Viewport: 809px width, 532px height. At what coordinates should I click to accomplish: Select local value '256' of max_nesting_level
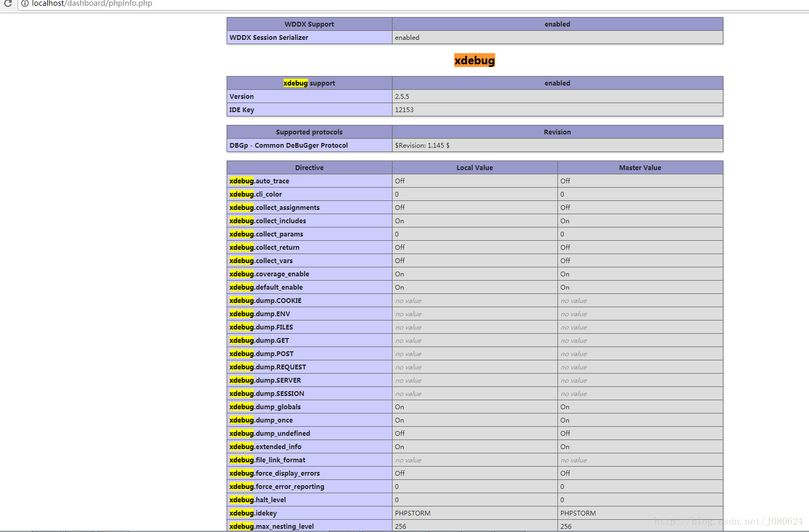pyautogui.click(x=401, y=526)
